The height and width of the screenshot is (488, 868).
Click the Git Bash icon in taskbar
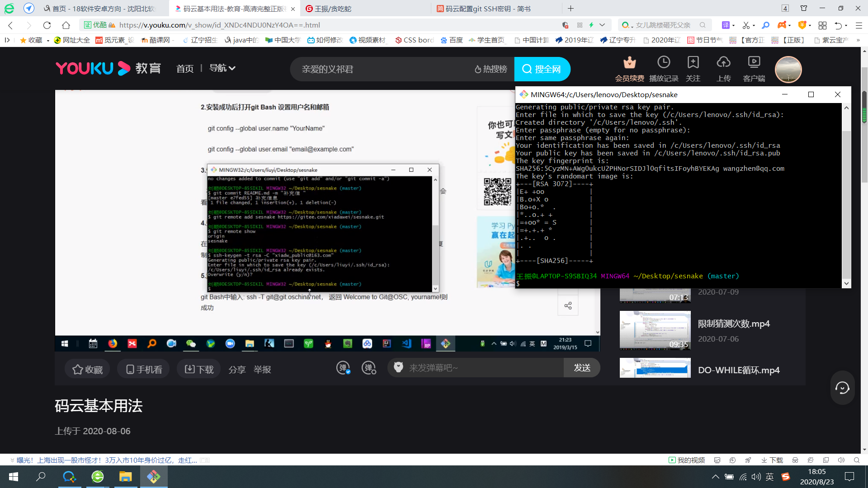[x=154, y=476]
